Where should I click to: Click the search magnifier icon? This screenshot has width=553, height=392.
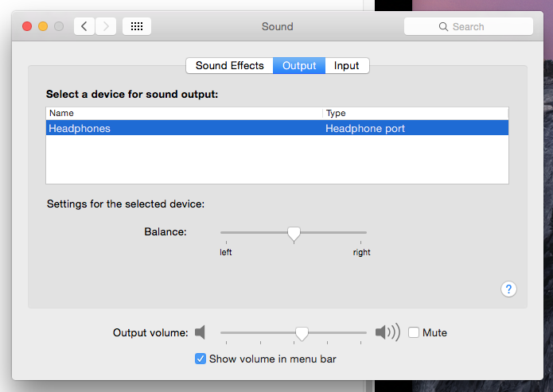pos(443,27)
